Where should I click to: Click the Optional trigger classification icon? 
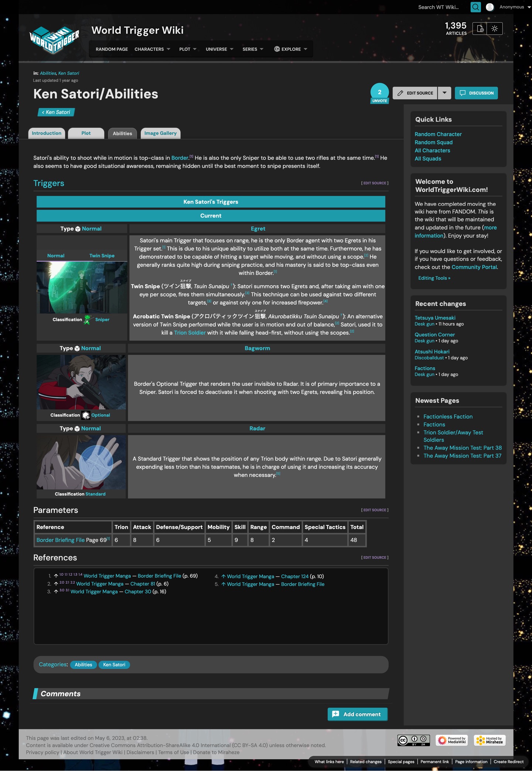[86, 415]
